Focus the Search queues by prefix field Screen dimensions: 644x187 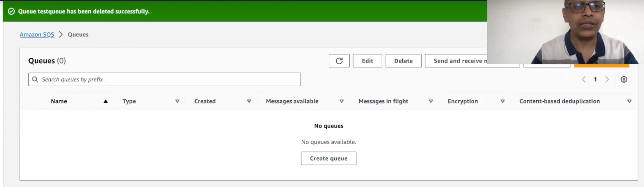(164, 79)
